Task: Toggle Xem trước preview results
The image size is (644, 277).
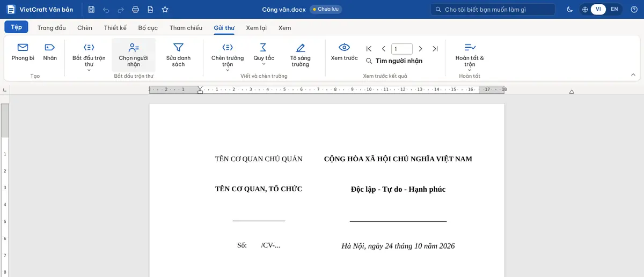Action: coord(344,53)
